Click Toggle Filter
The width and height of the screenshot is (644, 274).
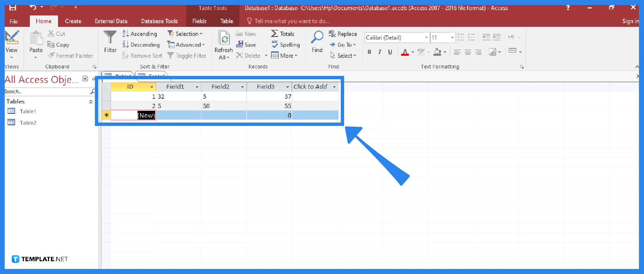point(186,56)
